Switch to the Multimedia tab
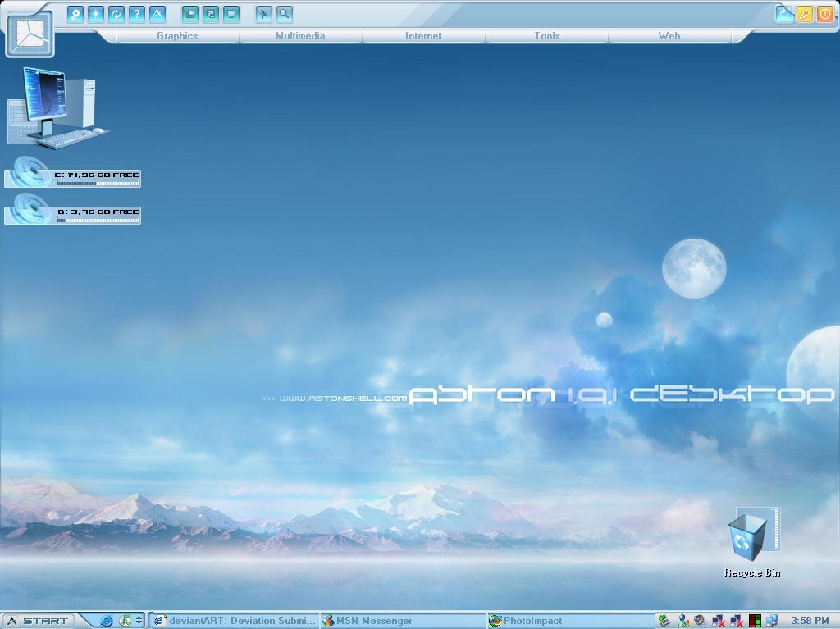Screen dimensions: 840x629 [x=300, y=36]
